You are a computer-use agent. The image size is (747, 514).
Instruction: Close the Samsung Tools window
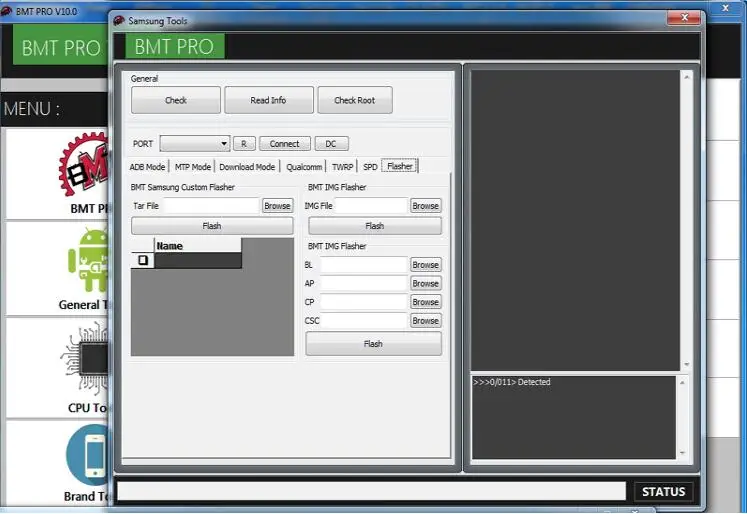click(684, 18)
